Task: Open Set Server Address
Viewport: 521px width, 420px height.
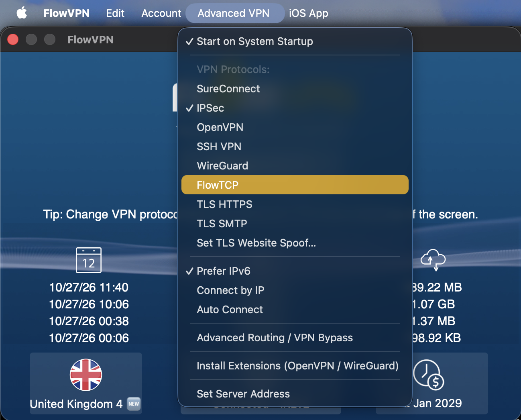Action: (x=295, y=394)
